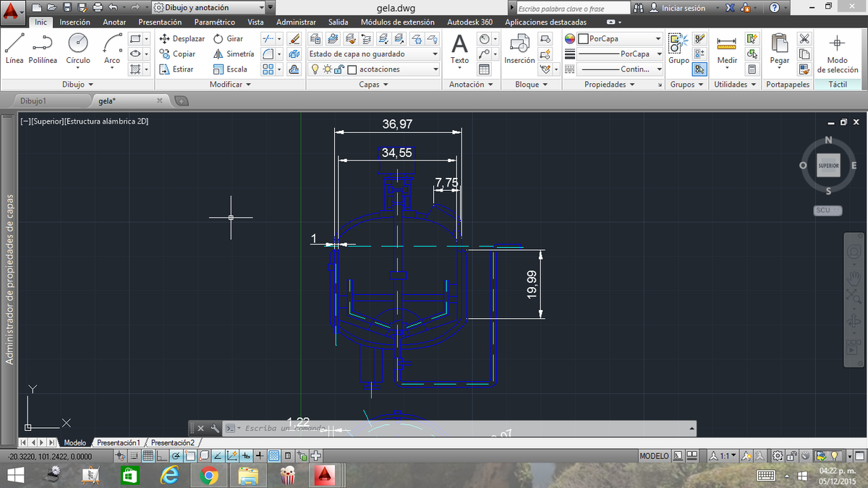The height and width of the screenshot is (488, 868).
Task: Toggle the layer freeze sun icon
Action: click(x=328, y=69)
